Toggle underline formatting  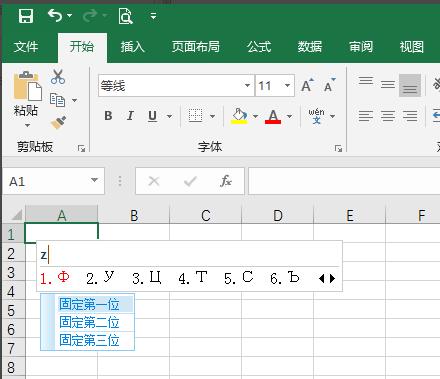coord(152,116)
